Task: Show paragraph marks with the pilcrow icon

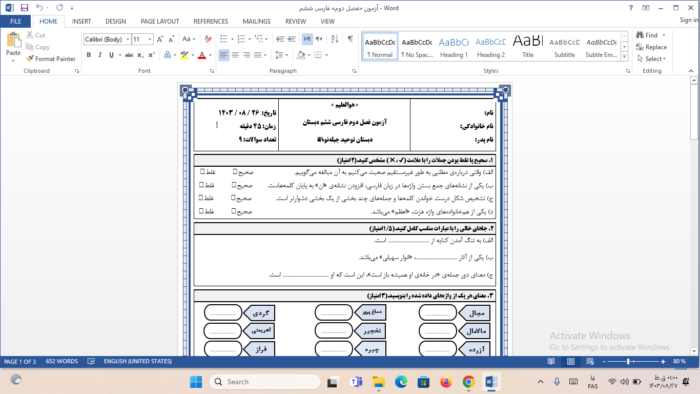Action: pyautogui.click(x=350, y=39)
